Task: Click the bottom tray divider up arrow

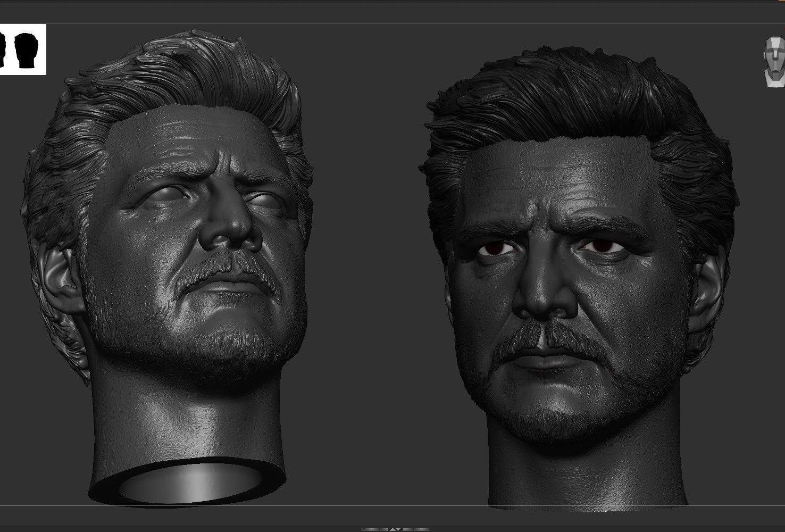Action: click(x=392, y=529)
